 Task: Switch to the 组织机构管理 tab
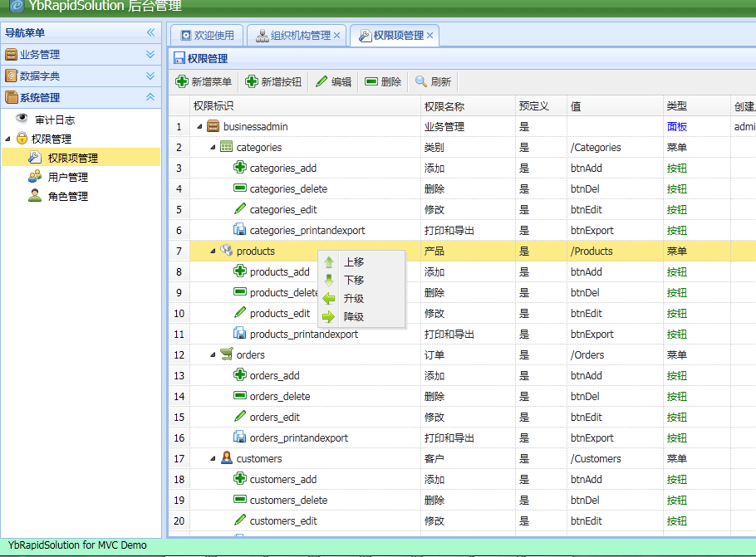(295, 35)
